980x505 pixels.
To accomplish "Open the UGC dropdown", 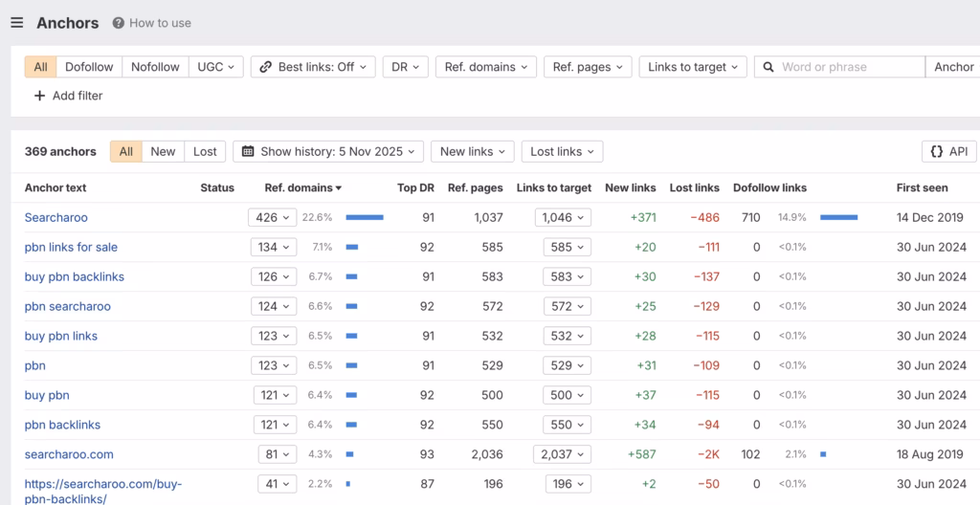I will pos(216,67).
